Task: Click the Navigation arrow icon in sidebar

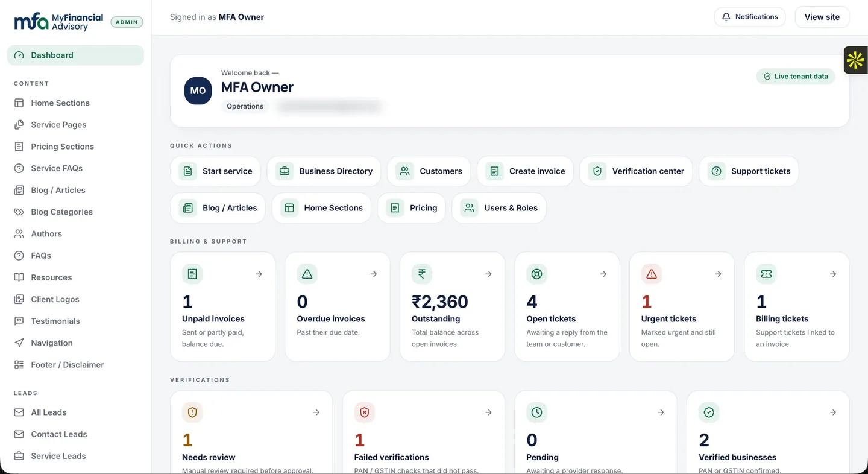Action: (19, 343)
